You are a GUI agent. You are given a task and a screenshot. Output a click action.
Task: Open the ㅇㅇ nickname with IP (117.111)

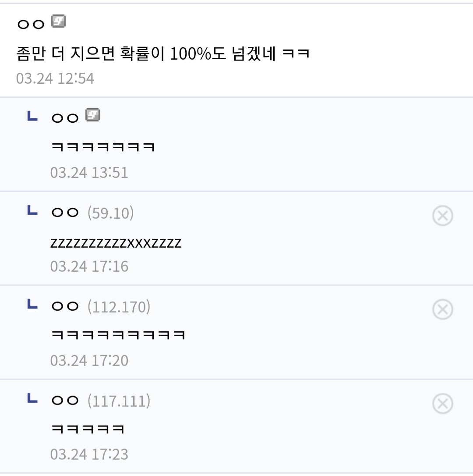point(65,401)
